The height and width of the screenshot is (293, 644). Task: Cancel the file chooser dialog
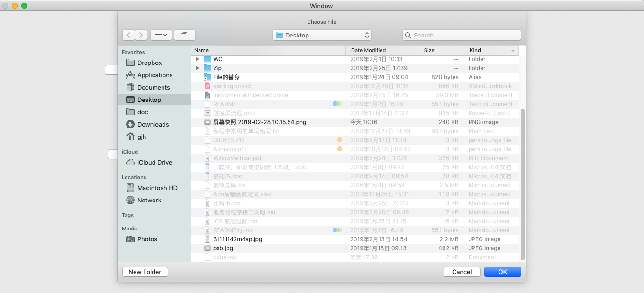pyautogui.click(x=462, y=272)
